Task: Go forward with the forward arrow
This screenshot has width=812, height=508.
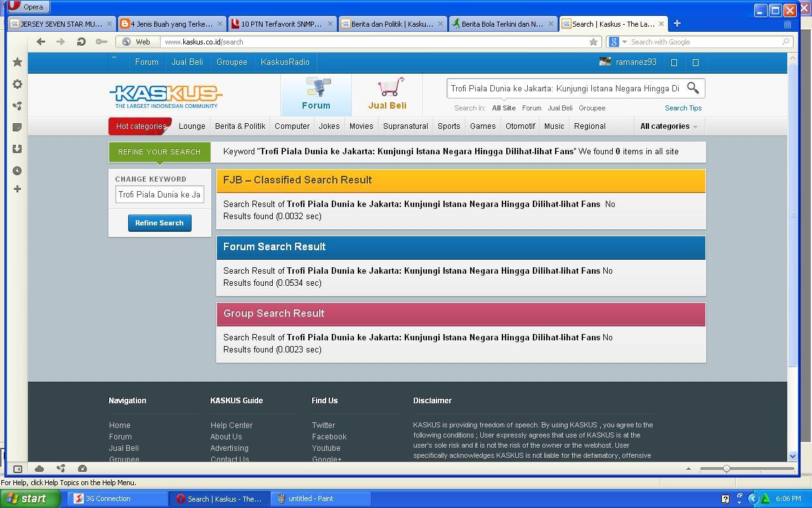Action: pos(61,42)
